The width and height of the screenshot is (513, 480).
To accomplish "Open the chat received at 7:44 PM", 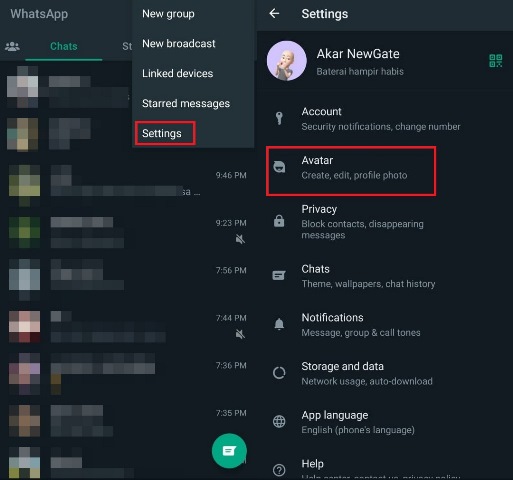I will [x=128, y=327].
